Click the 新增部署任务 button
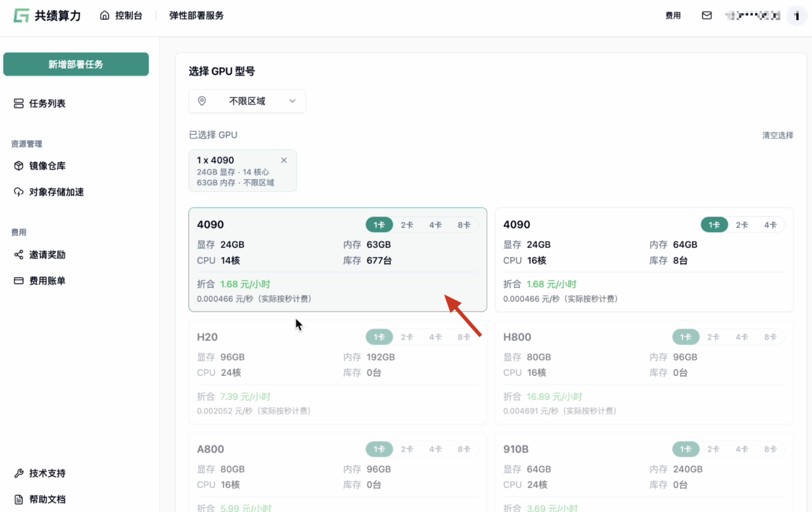812x512 pixels. click(x=76, y=64)
